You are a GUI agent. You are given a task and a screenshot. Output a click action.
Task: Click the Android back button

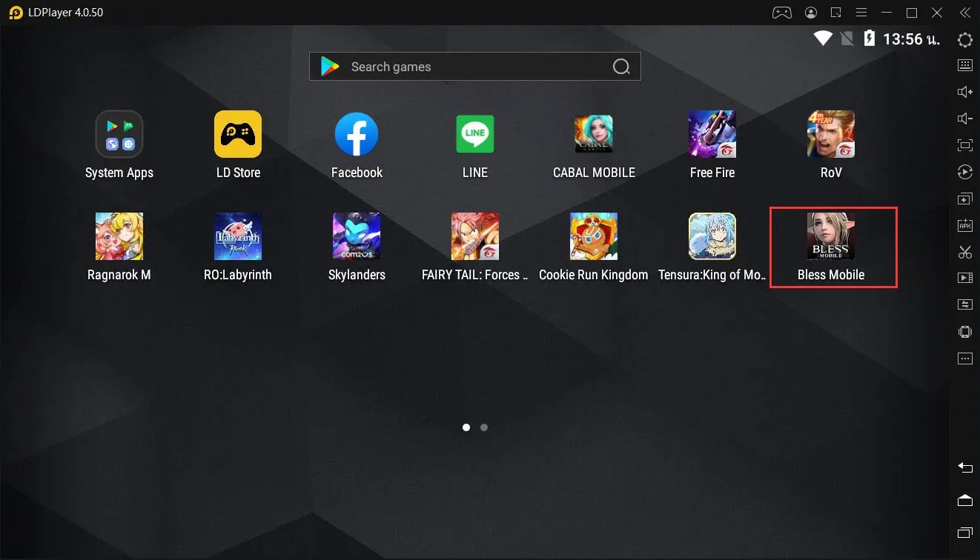tap(965, 467)
